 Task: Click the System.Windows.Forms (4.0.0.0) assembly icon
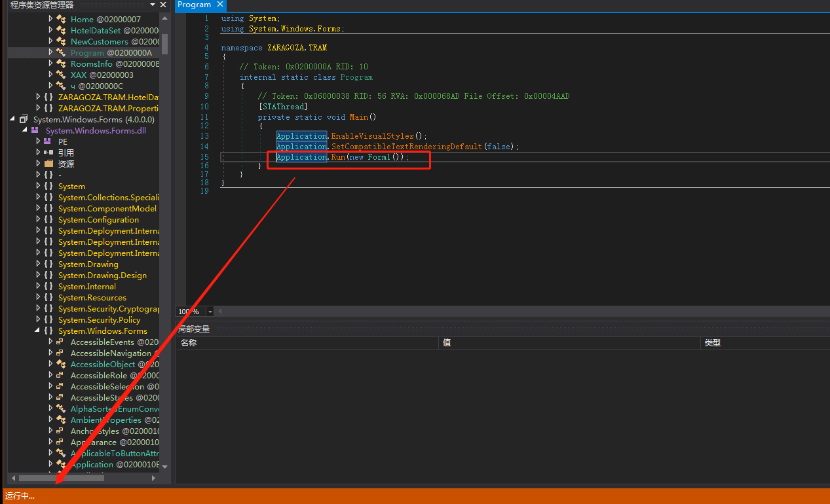click(24, 119)
